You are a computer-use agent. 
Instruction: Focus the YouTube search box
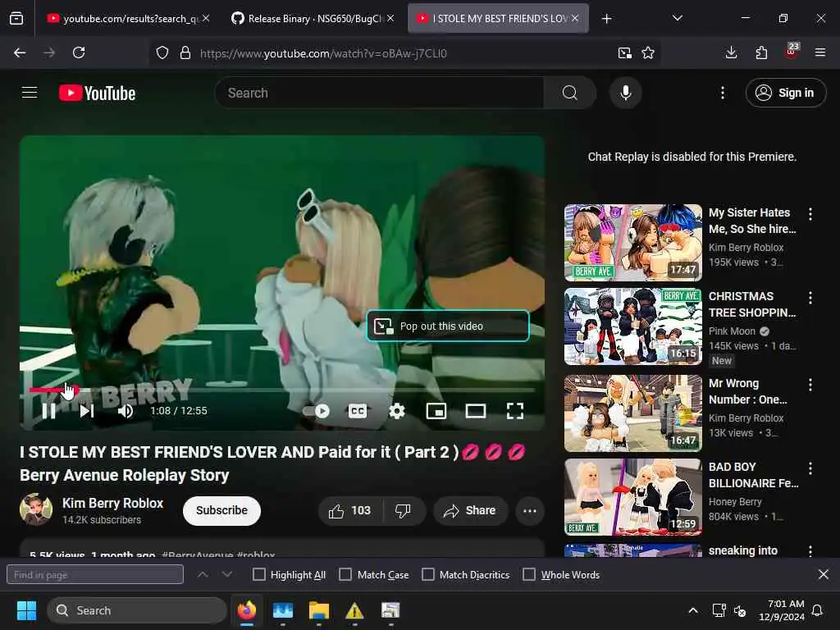tap(379, 93)
